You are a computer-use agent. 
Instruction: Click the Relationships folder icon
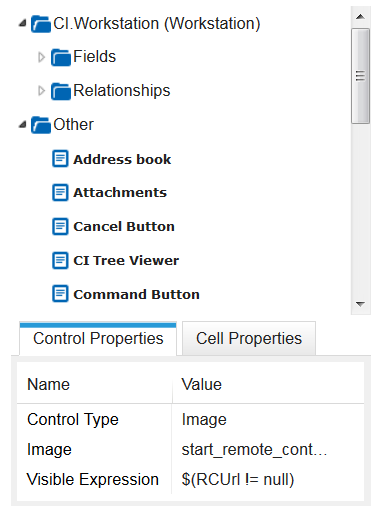pos(61,91)
